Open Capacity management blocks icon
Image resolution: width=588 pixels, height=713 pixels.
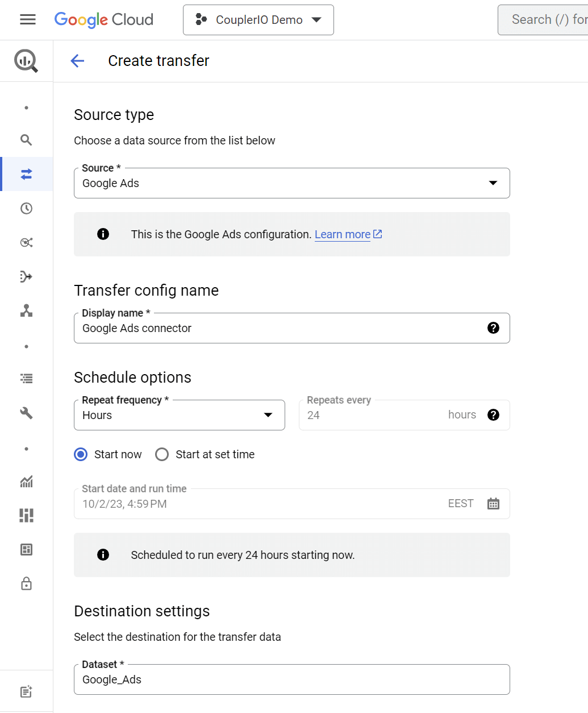pos(26,515)
